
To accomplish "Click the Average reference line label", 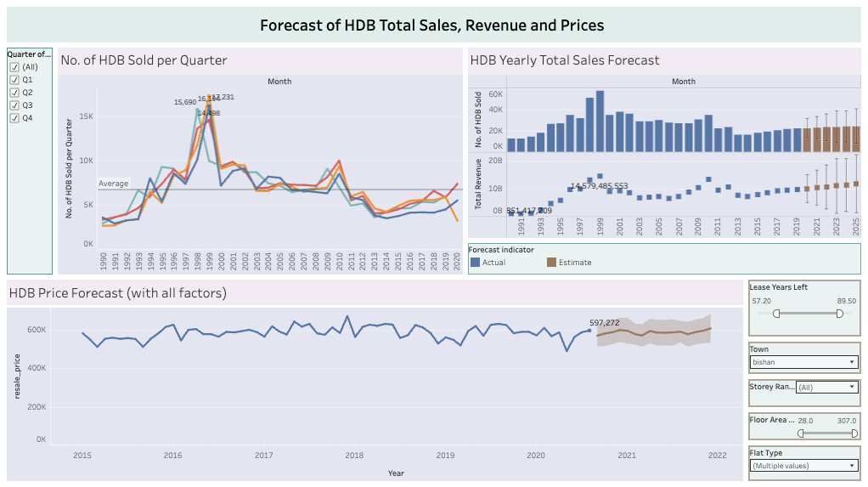I will coord(113,184).
